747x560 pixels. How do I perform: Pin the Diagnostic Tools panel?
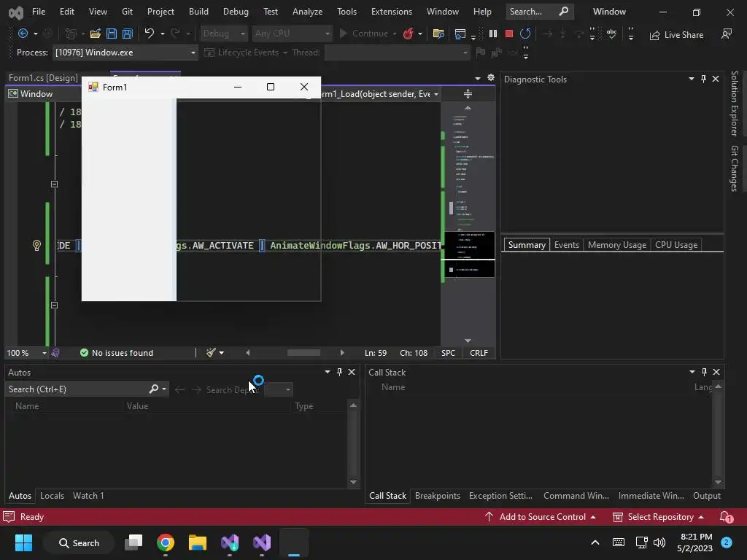(703, 79)
